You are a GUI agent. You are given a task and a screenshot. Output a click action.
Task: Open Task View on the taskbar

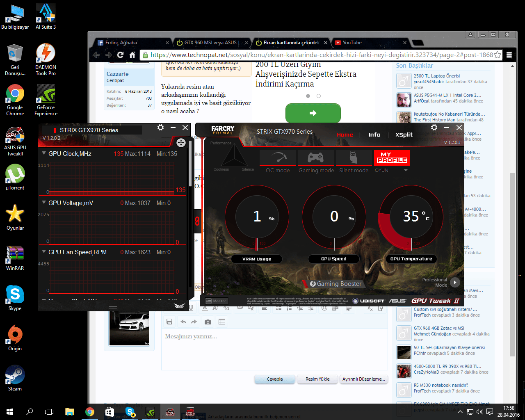[49, 411]
